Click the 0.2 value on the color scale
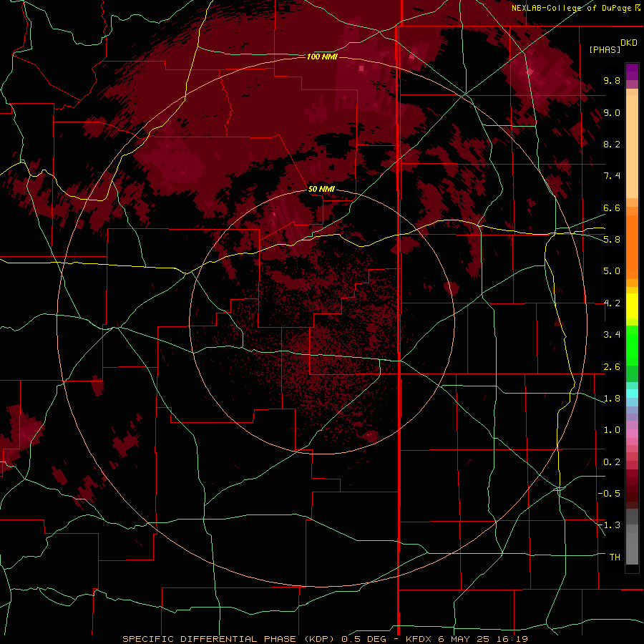The width and height of the screenshot is (644, 644). (x=612, y=462)
